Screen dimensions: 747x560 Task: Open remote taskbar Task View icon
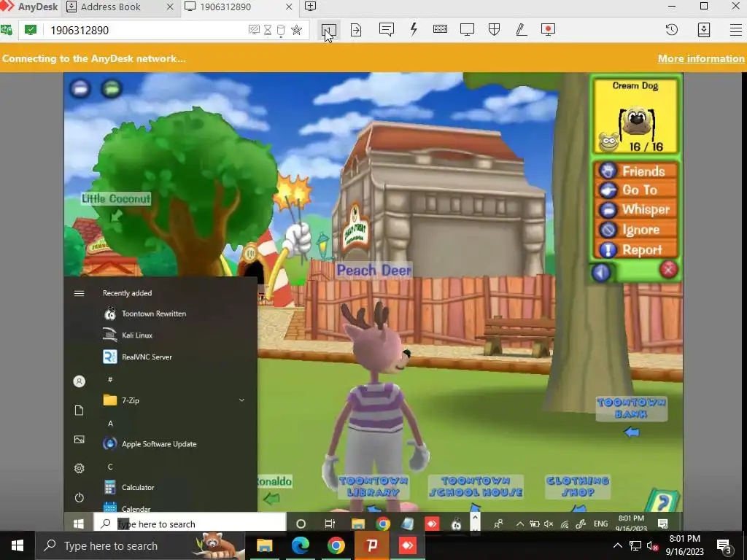point(329,524)
